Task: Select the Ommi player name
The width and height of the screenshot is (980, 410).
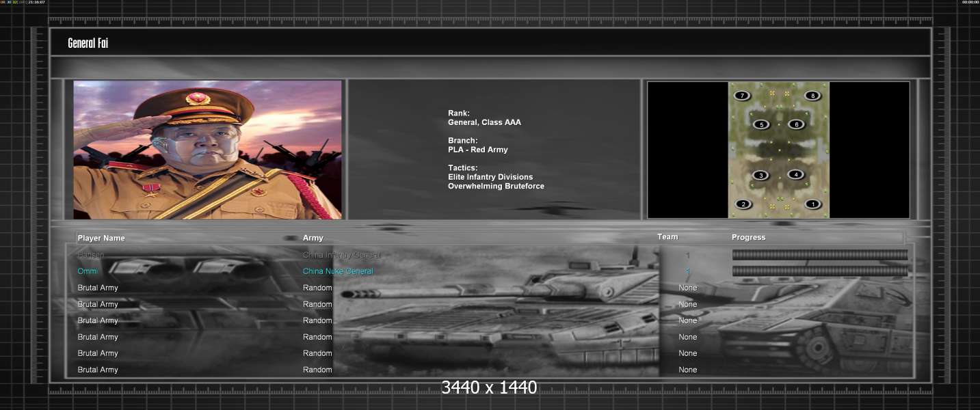Action: [88, 271]
